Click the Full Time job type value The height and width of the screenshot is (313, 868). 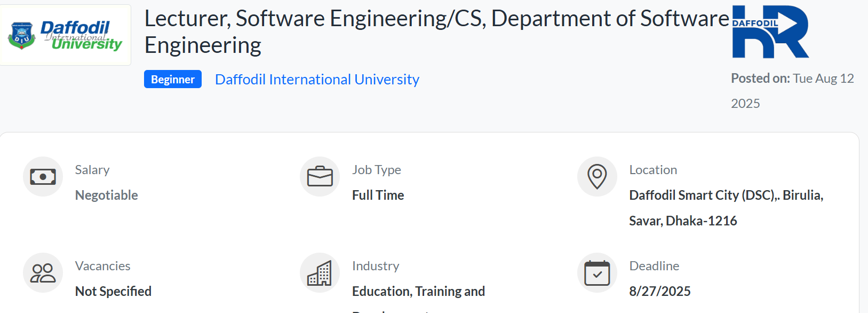point(378,195)
